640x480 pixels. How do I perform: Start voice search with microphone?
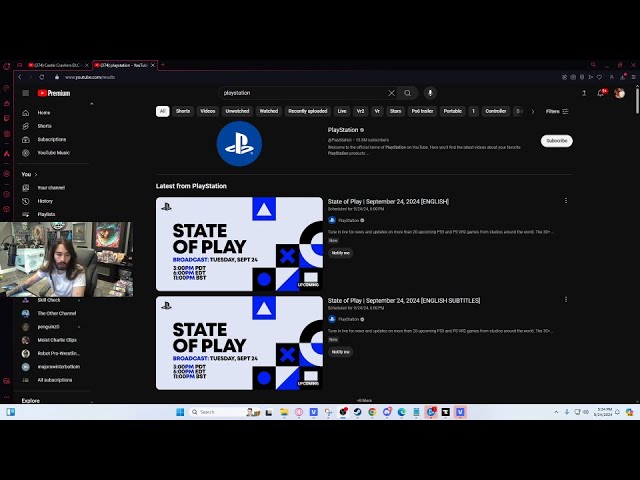430,93
